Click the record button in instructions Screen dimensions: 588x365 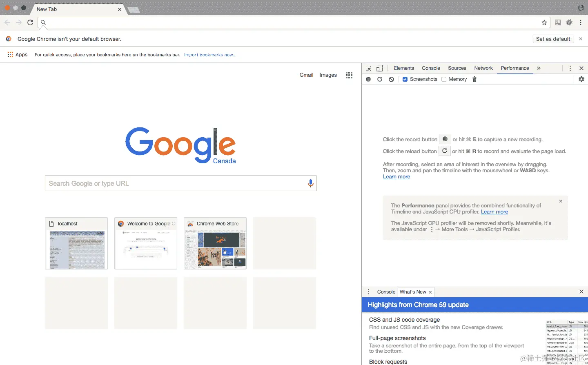[445, 139]
